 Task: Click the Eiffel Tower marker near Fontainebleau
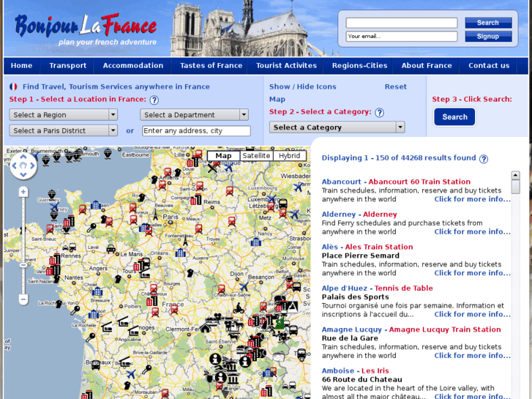[185, 241]
